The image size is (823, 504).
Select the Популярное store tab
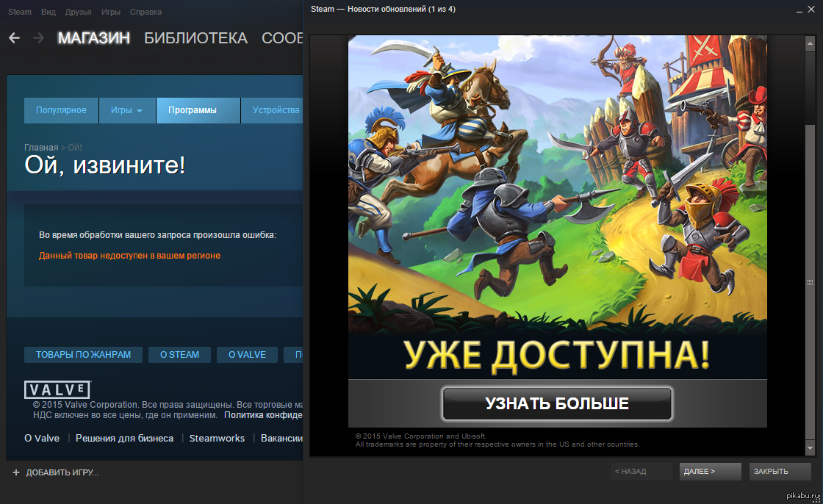pos(61,110)
